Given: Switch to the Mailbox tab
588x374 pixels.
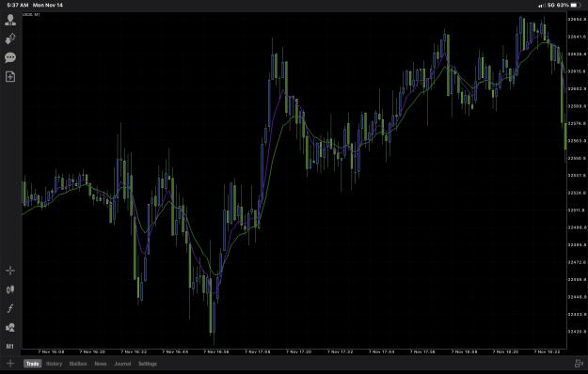Looking at the screenshot, I should 78,364.
